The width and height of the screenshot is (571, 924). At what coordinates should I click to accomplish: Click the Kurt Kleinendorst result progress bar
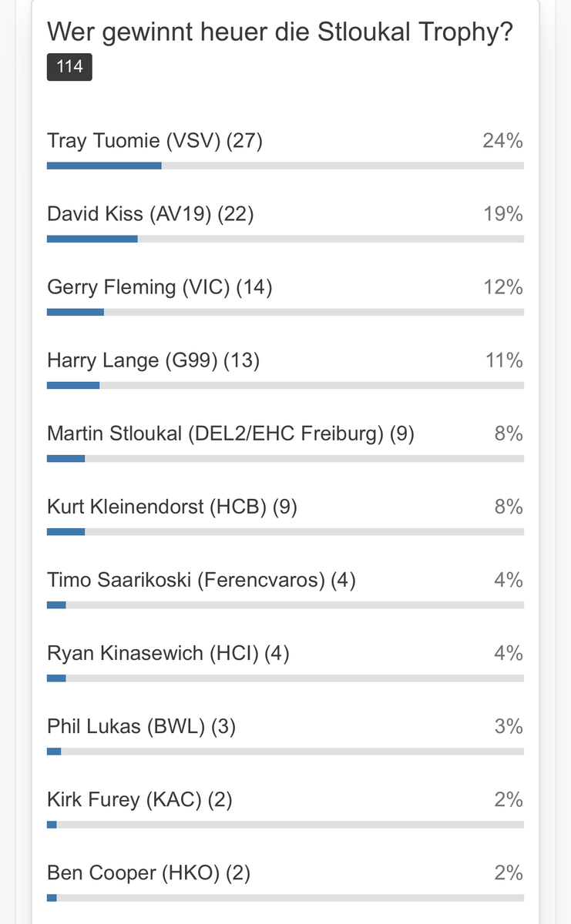(x=285, y=531)
